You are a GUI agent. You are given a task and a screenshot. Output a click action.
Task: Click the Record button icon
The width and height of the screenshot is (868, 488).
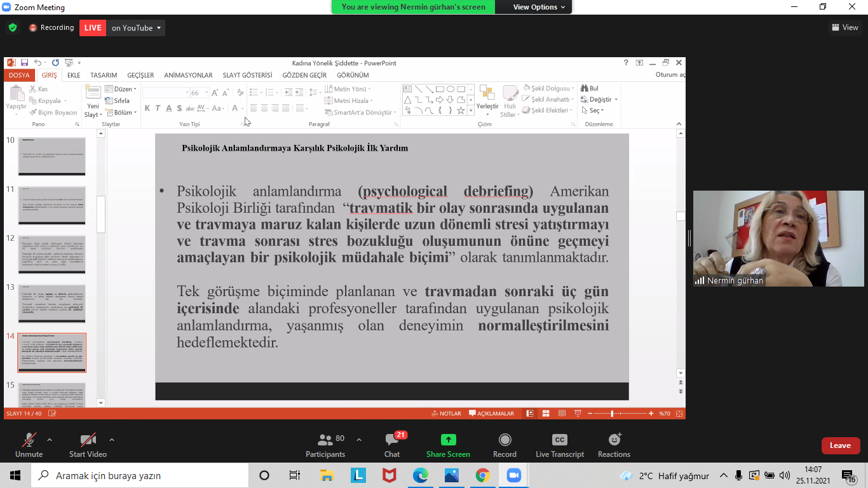[505, 440]
